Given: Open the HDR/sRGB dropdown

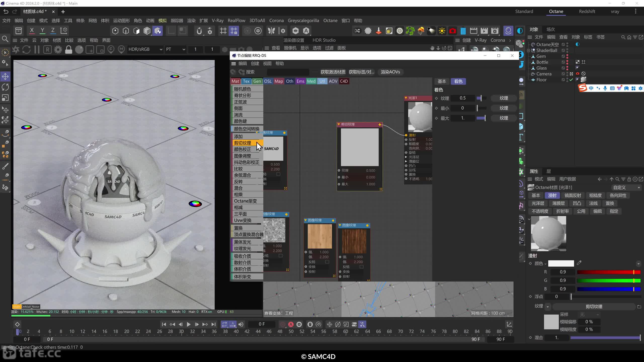Looking at the screenshot, I should point(145,49).
